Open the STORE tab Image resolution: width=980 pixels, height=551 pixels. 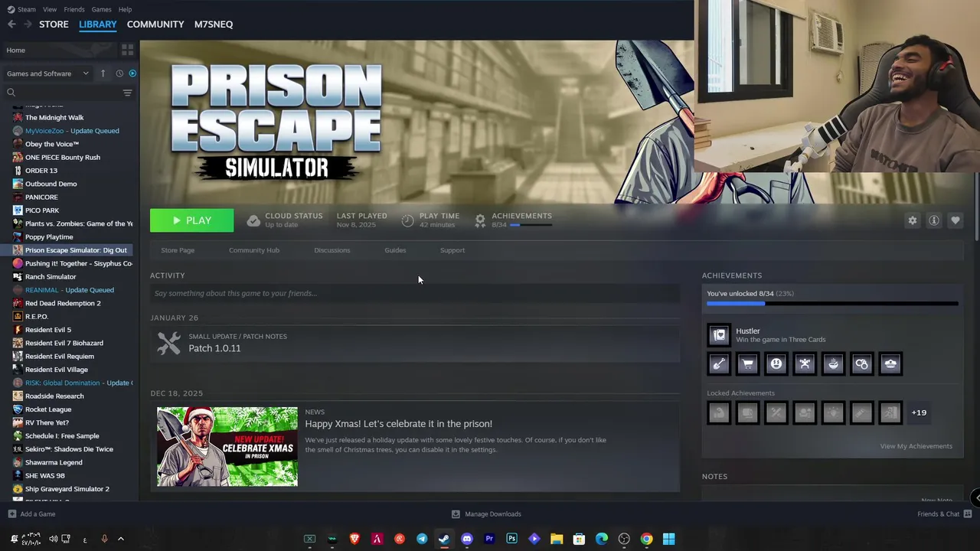(54, 24)
